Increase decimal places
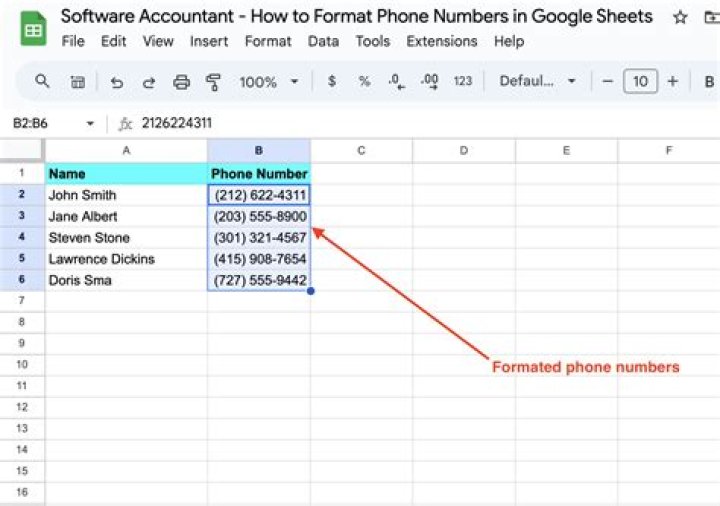The image size is (720, 506). [429, 82]
